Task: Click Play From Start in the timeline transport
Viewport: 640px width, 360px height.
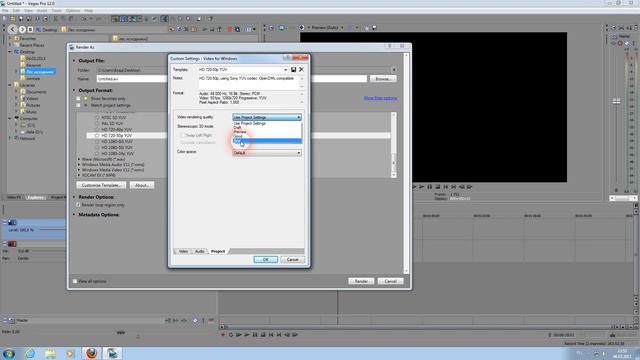Action: pyautogui.click(x=239, y=335)
